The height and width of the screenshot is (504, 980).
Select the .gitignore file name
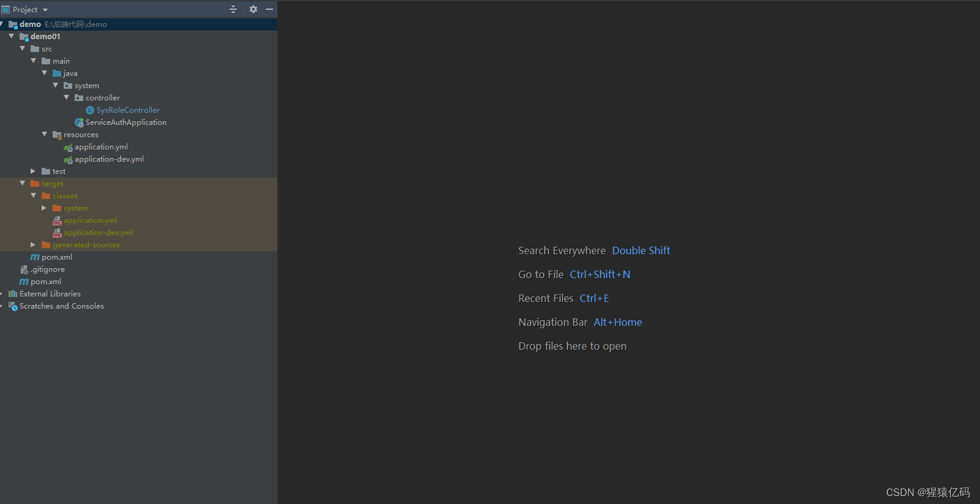48,269
